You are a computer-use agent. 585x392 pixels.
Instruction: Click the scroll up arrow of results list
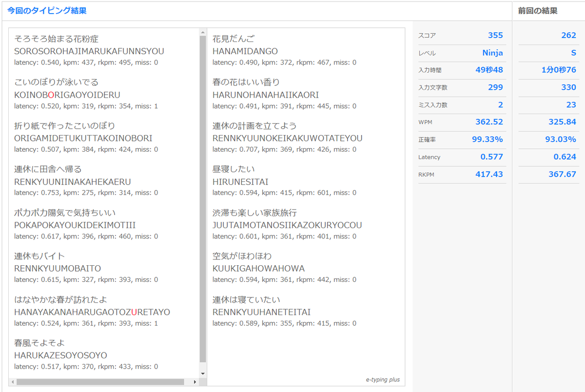[x=203, y=33]
